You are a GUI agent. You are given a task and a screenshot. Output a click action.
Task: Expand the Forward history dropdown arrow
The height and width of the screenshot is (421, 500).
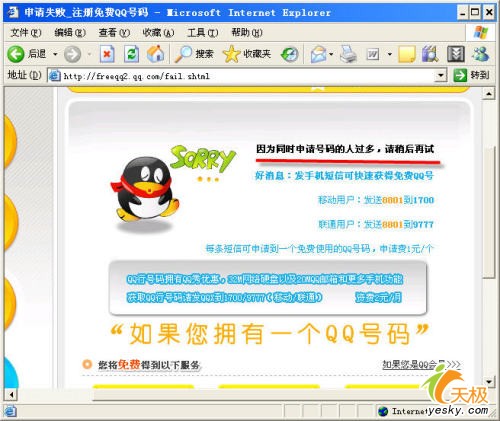click(89, 54)
